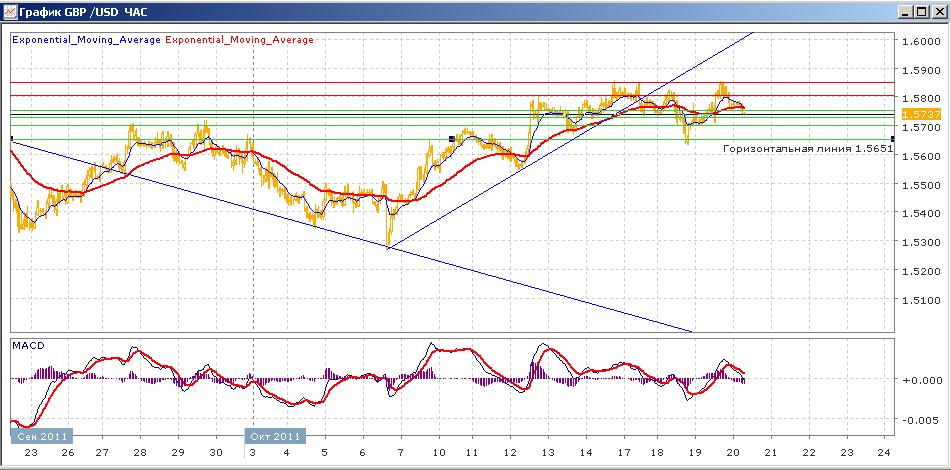951x470 pixels.
Task: Select the right-end handle of the 1.5651 line
Action: 893,139
